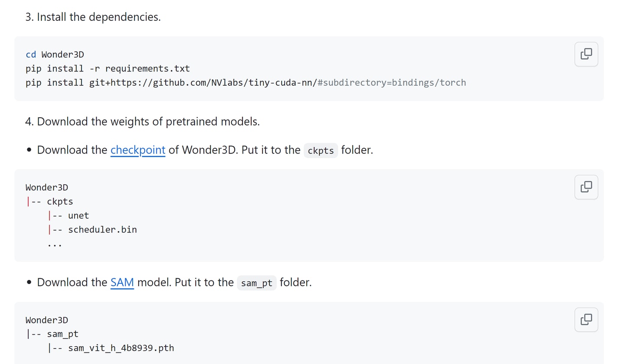The image size is (624, 364).
Task: Copy the ckpts folder structure code block
Action: tap(586, 187)
